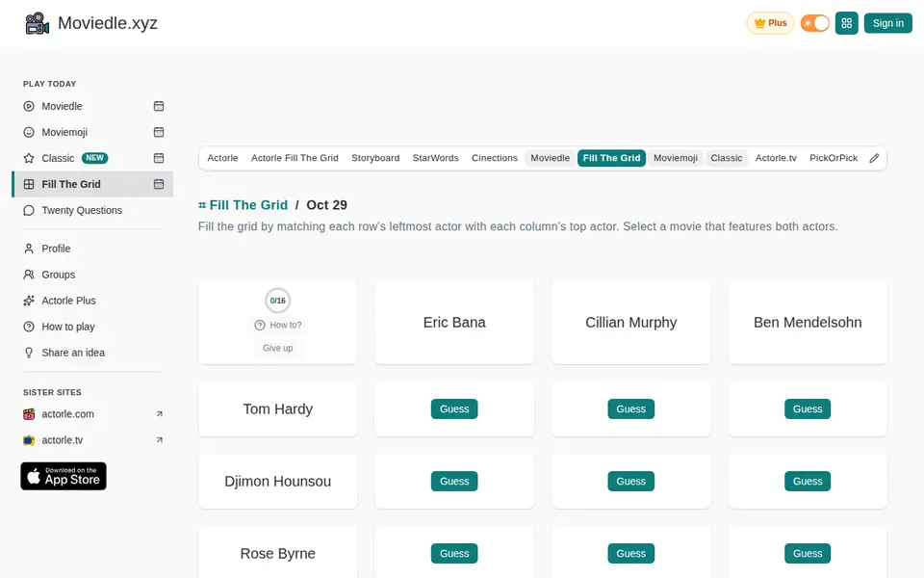Screen dimensions: 924x578
Task: Open Groups page
Action: tap(59, 275)
